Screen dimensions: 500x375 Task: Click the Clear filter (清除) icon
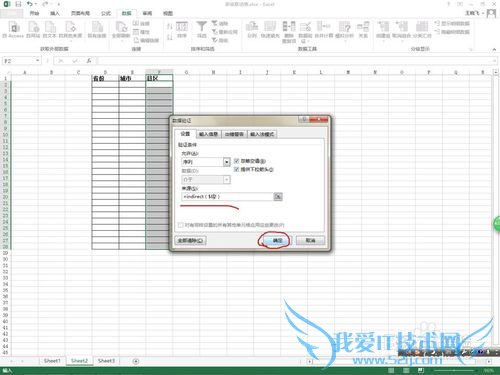coord(220,23)
